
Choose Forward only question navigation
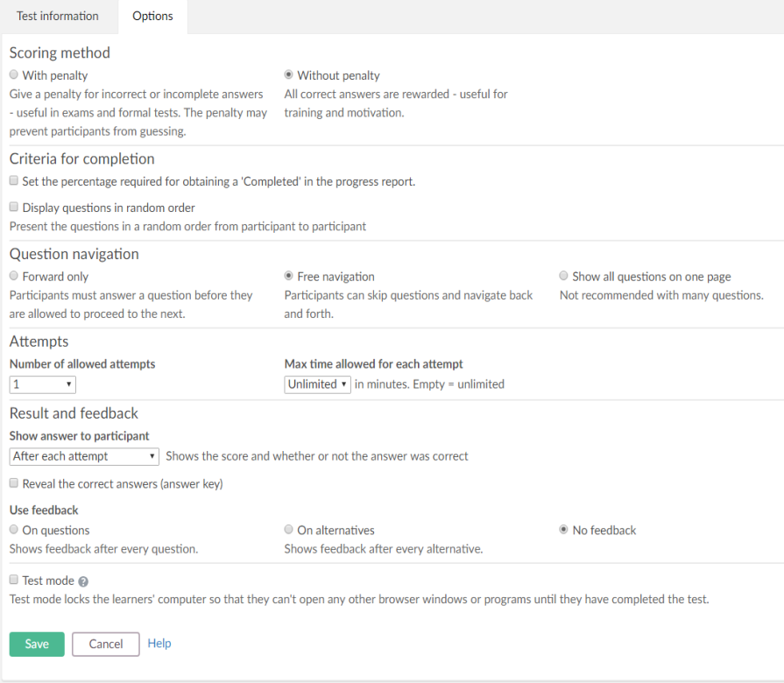click(x=14, y=275)
